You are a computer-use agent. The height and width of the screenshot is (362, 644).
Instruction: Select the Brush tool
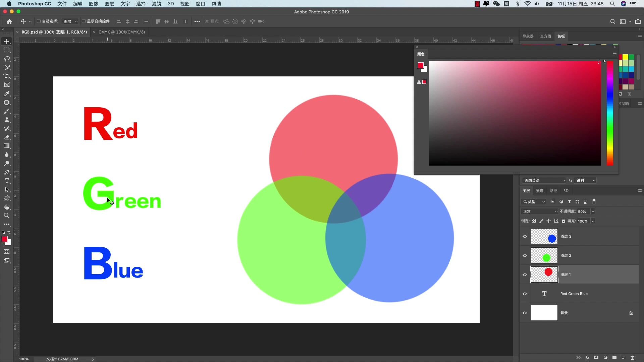7,111
